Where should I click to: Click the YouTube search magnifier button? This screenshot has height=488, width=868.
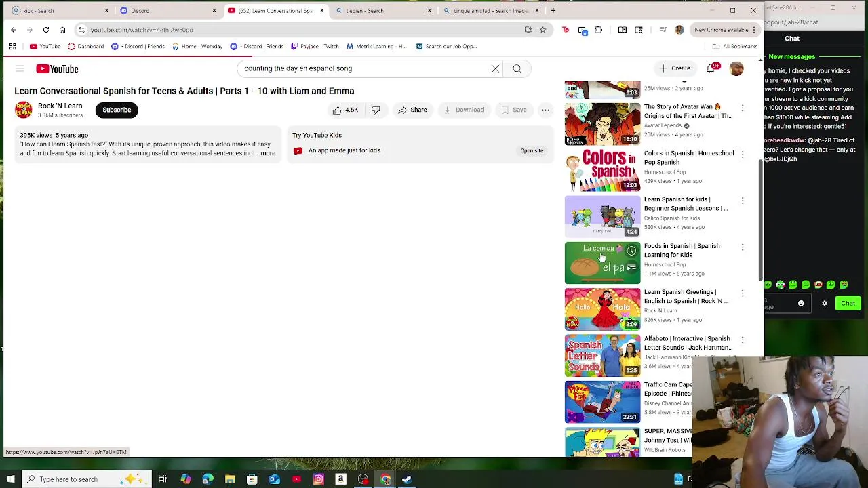(x=517, y=68)
